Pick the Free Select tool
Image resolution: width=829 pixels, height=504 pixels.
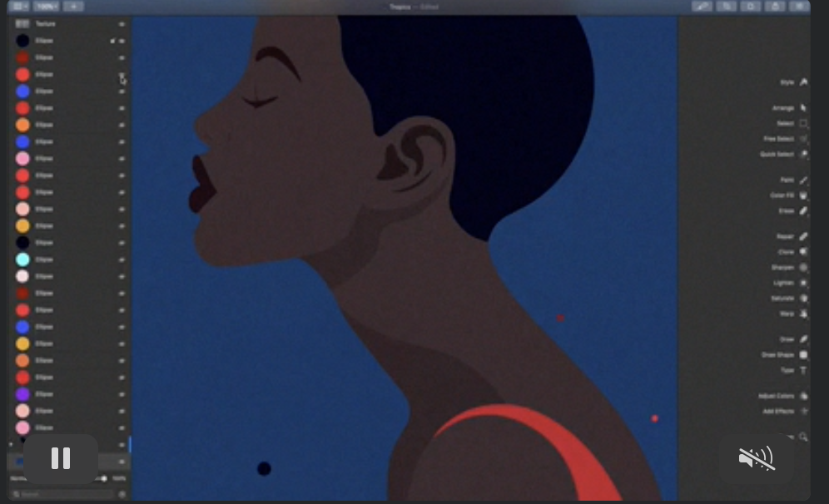point(803,139)
